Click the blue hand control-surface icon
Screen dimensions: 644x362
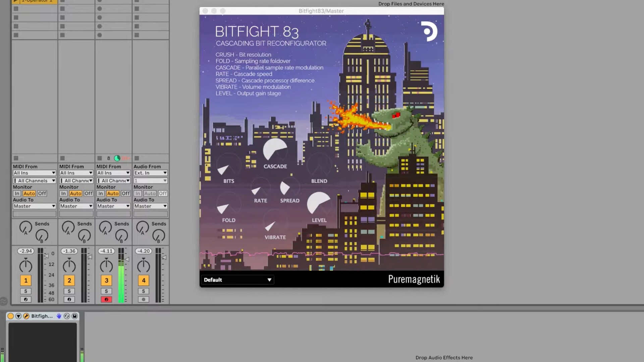59,316
